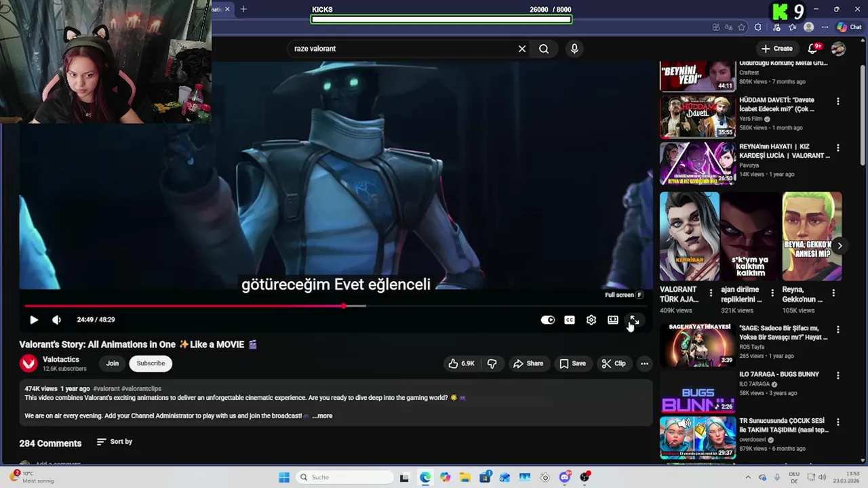Open the browser '...' settings menu
The image size is (868, 488).
click(x=825, y=27)
